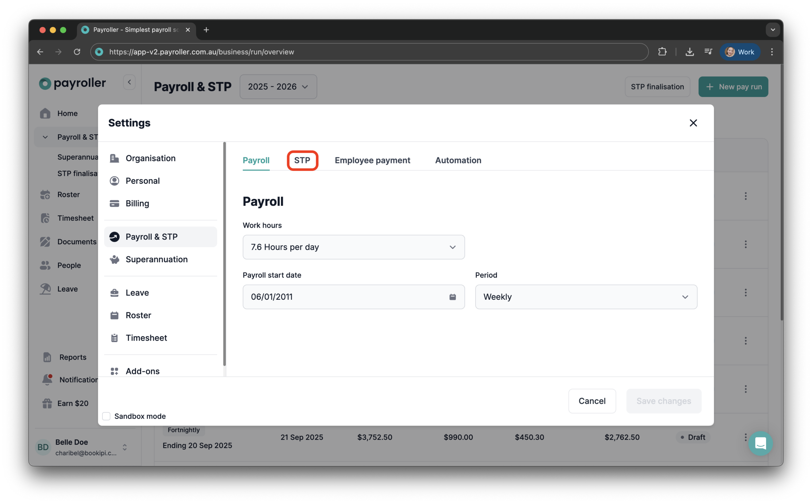Switch to the Automation tab
The width and height of the screenshot is (812, 504).
(x=458, y=160)
